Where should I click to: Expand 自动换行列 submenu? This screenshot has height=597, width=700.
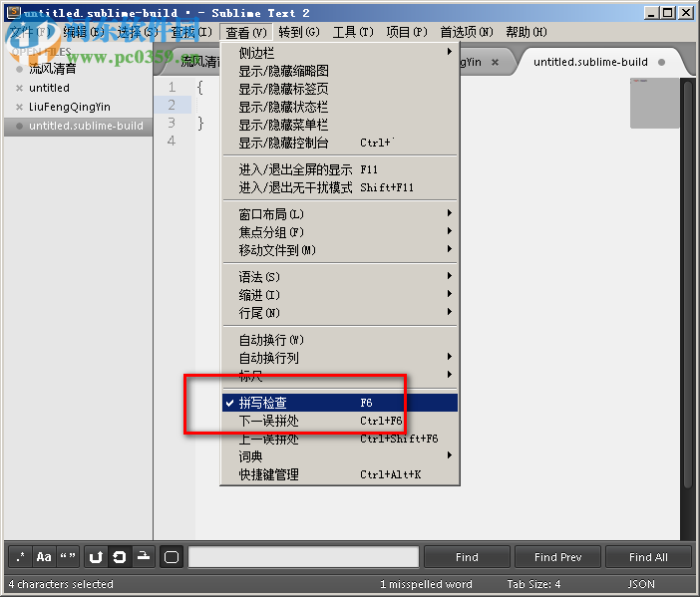coord(340,358)
